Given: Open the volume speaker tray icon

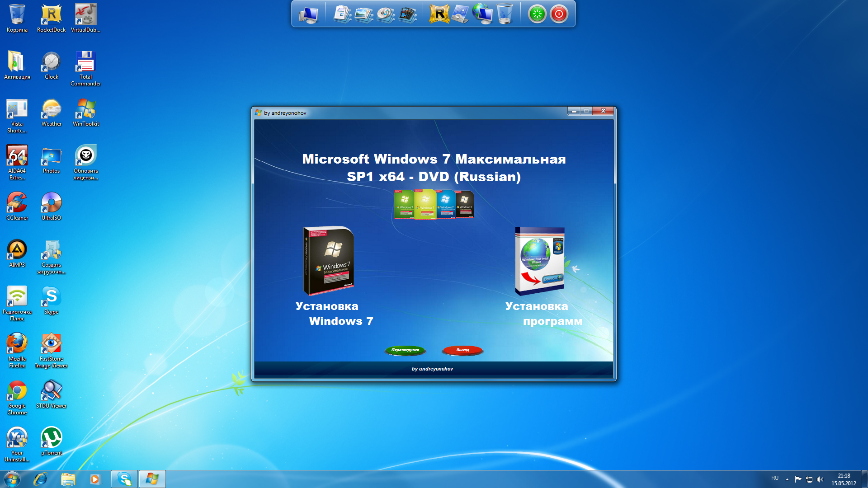Looking at the screenshot, I should [820, 479].
